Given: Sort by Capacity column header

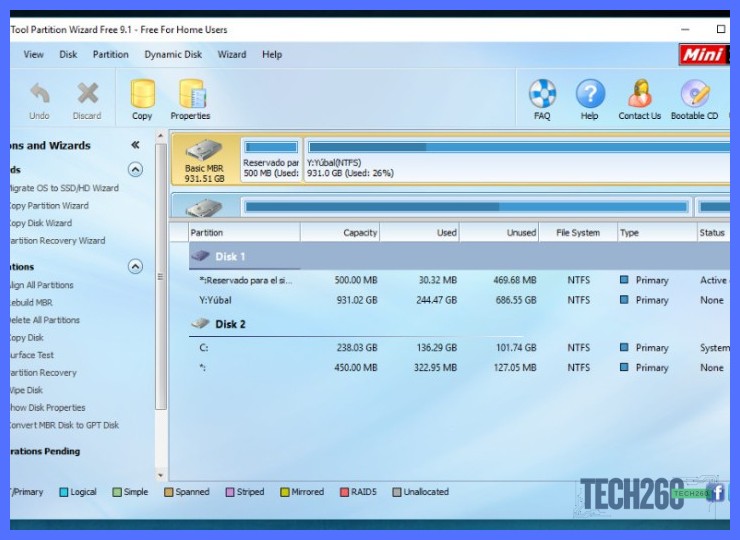Looking at the screenshot, I should [x=340, y=232].
